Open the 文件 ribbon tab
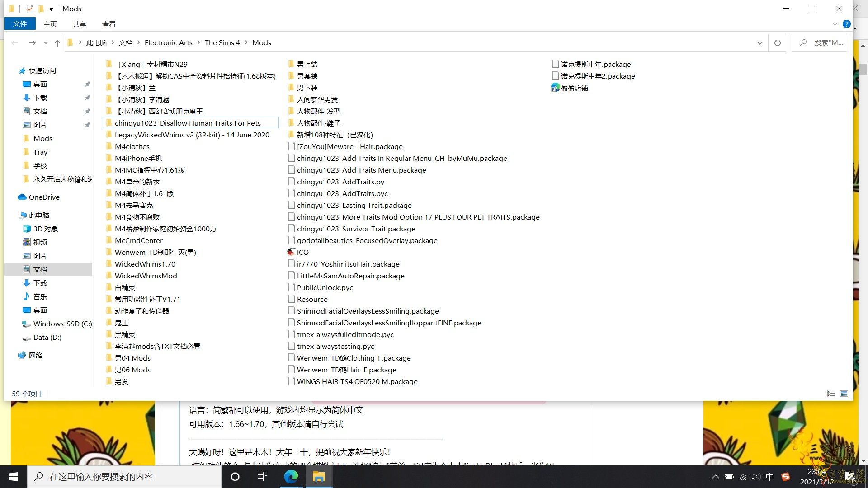The height and width of the screenshot is (488, 868). click(x=19, y=24)
